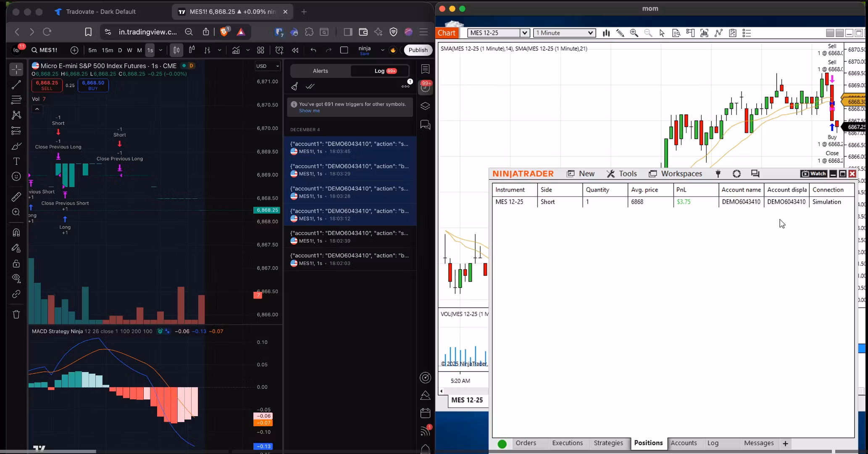Select the Text tool in TradingView sidebar
This screenshot has width=868, height=454.
click(x=16, y=161)
